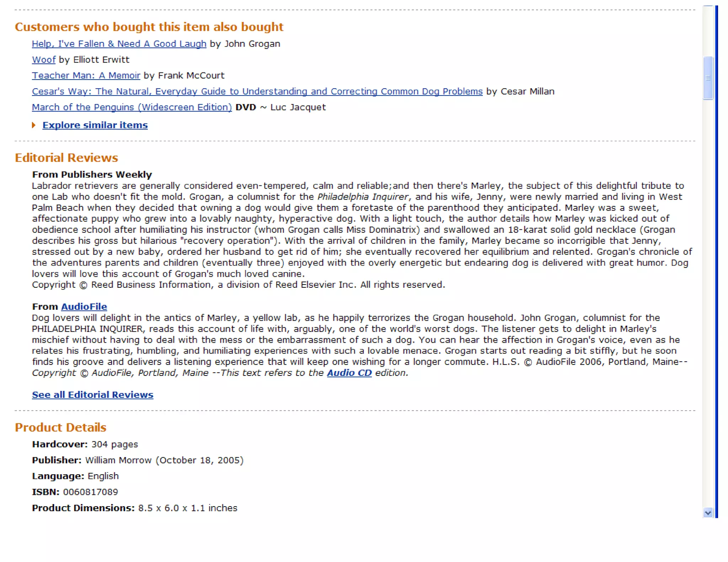Expand the orange triangle beside Explore similar items
Screen dimensions: 728x562
[34, 125]
